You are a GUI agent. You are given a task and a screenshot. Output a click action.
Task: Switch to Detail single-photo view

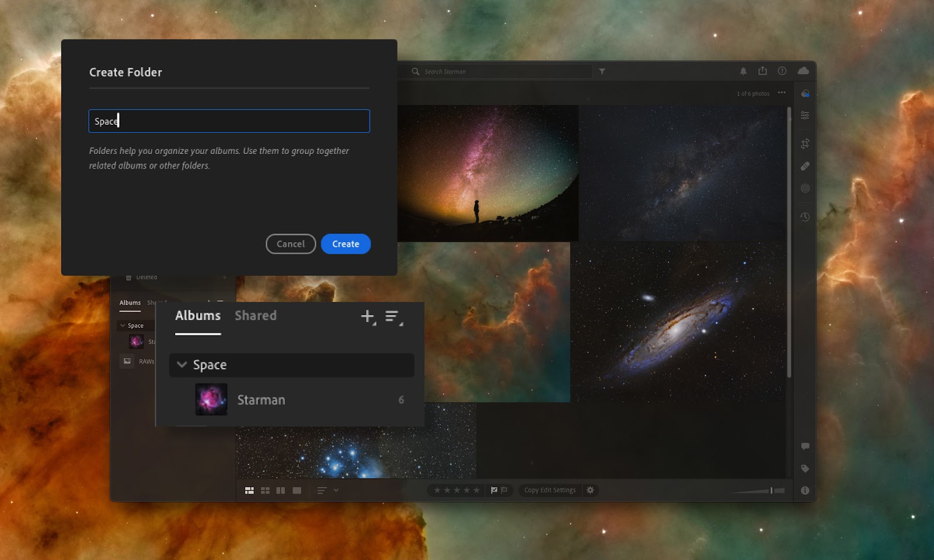pos(297,491)
